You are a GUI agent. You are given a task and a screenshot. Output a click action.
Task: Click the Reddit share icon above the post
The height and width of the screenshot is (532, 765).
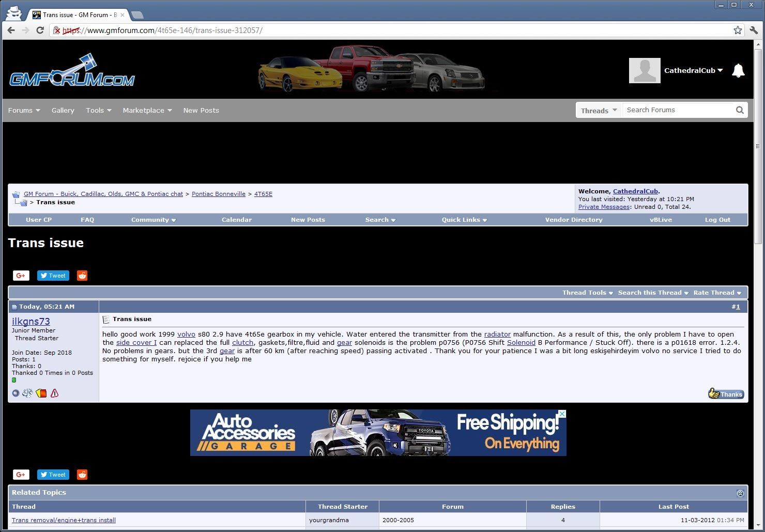(x=82, y=276)
